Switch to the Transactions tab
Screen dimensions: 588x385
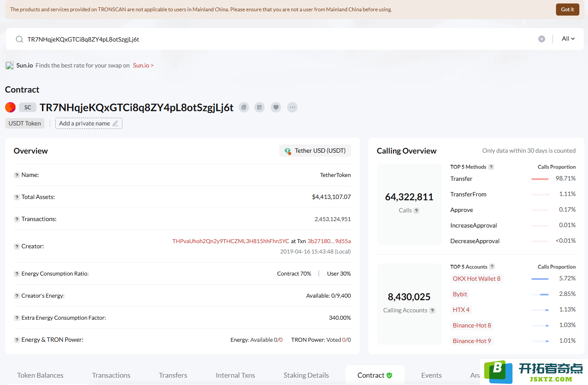pos(111,375)
